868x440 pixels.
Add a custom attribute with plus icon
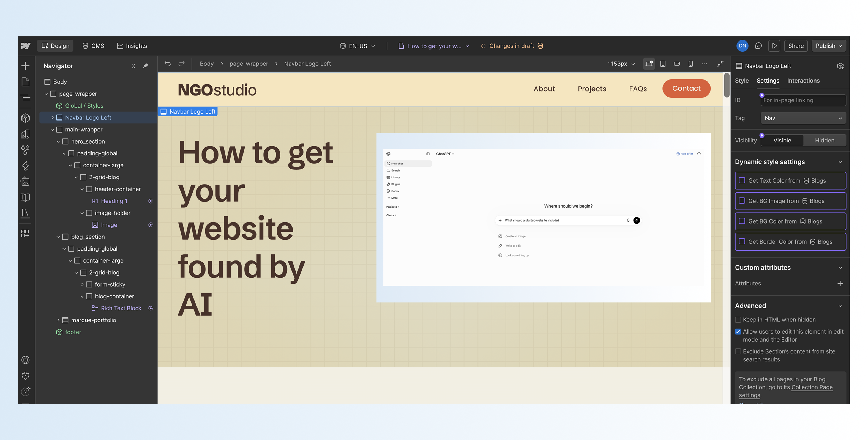[x=840, y=284]
